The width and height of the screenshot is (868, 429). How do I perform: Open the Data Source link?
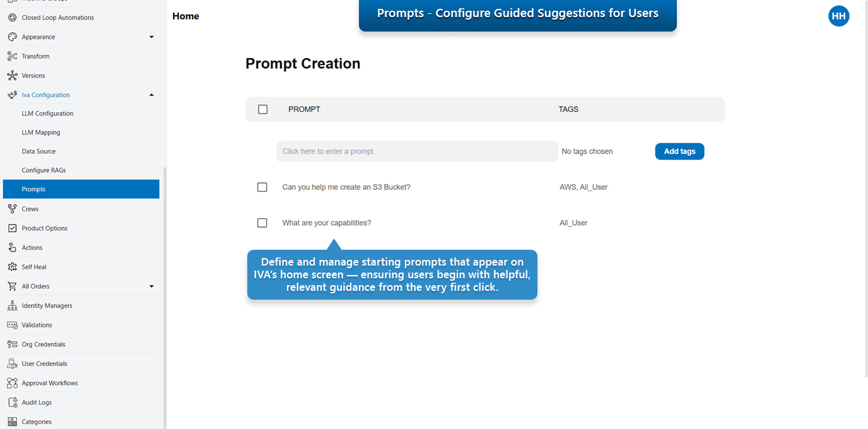coord(38,151)
